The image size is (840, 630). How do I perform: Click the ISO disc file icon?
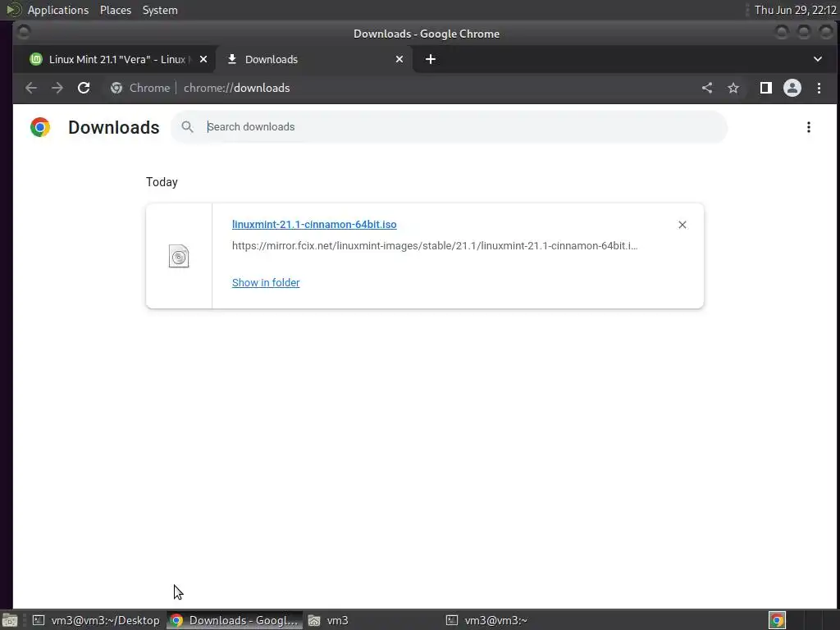179,256
